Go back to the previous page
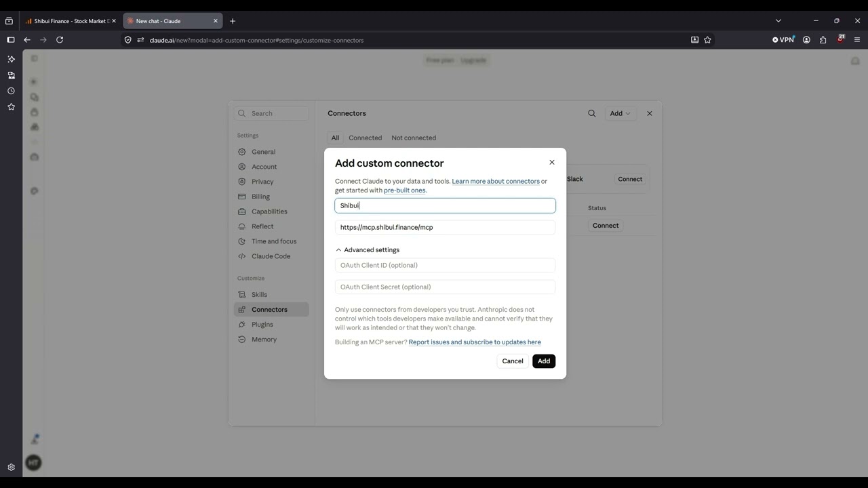The height and width of the screenshot is (488, 868). tap(27, 40)
